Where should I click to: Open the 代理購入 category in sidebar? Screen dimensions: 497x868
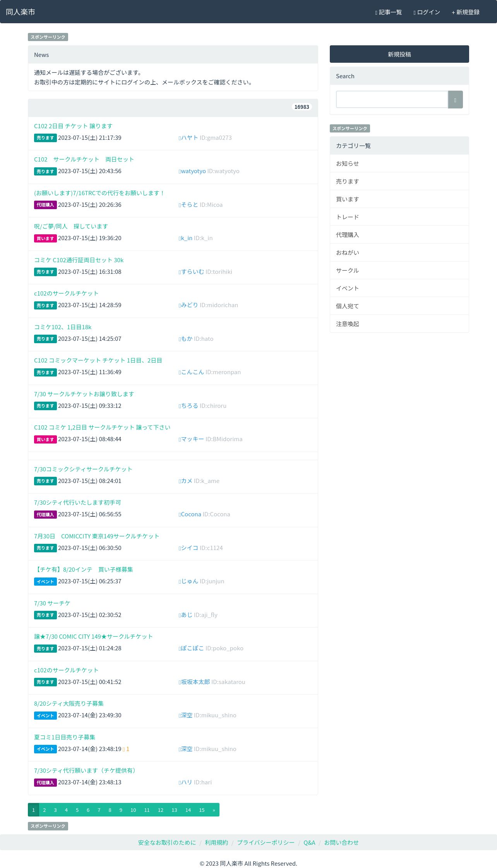399,235
